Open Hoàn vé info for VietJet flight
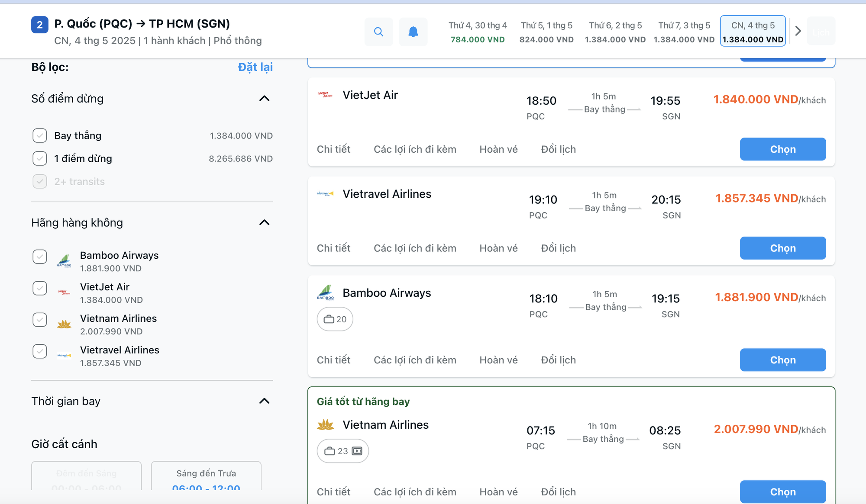The height and width of the screenshot is (504, 866). tap(498, 149)
